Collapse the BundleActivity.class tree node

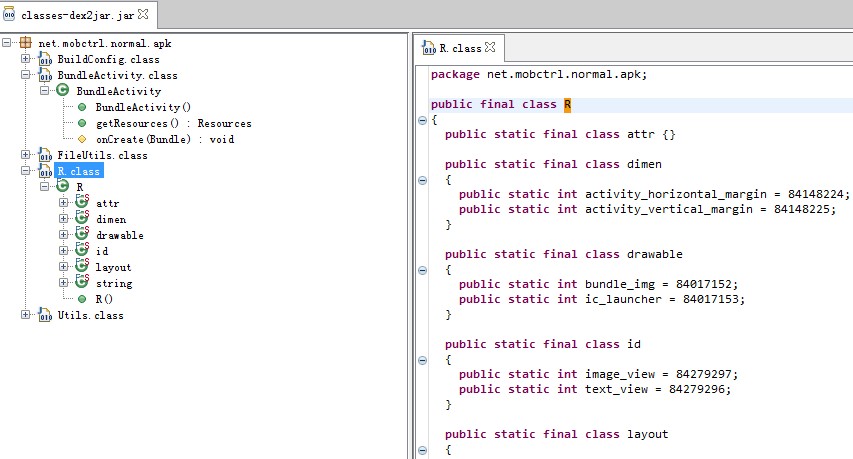coord(26,75)
